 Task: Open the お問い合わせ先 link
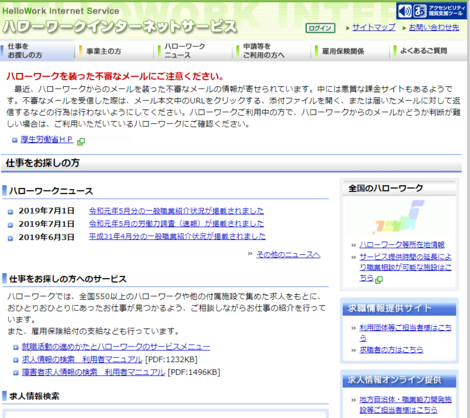tap(434, 27)
